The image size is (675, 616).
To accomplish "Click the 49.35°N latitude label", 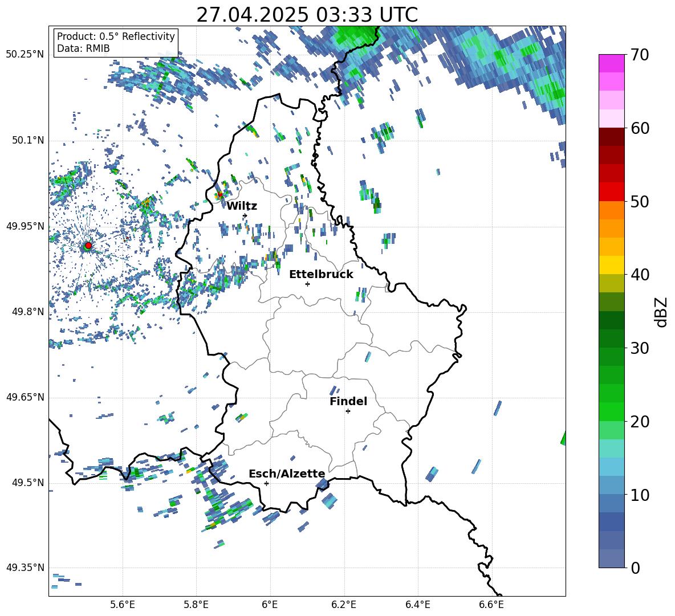I will [25, 568].
